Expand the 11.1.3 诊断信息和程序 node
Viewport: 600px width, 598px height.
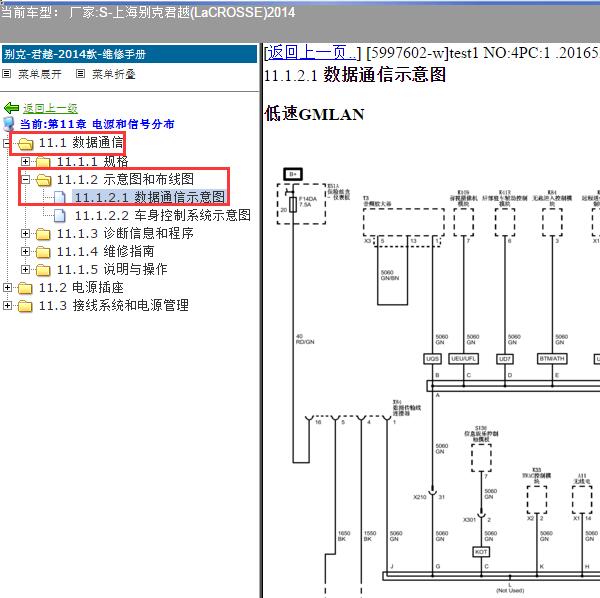point(25,233)
